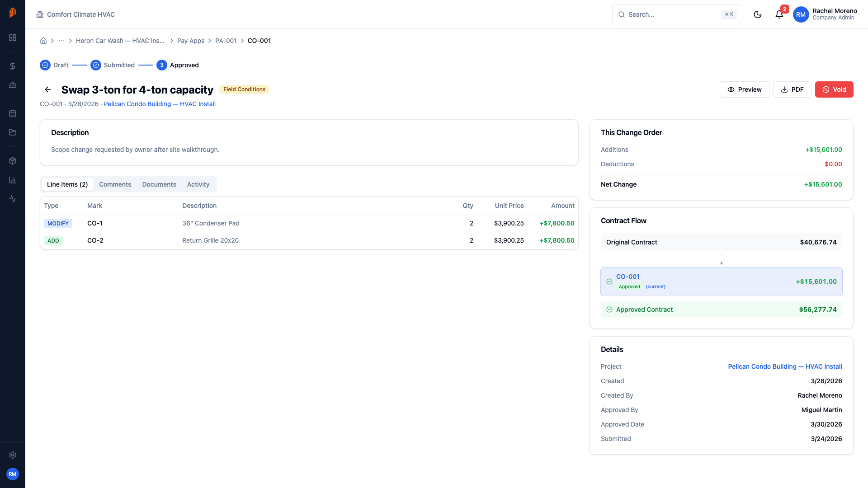
Task: Open the activity pulse icon in sidebar
Action: click(13, 199)
